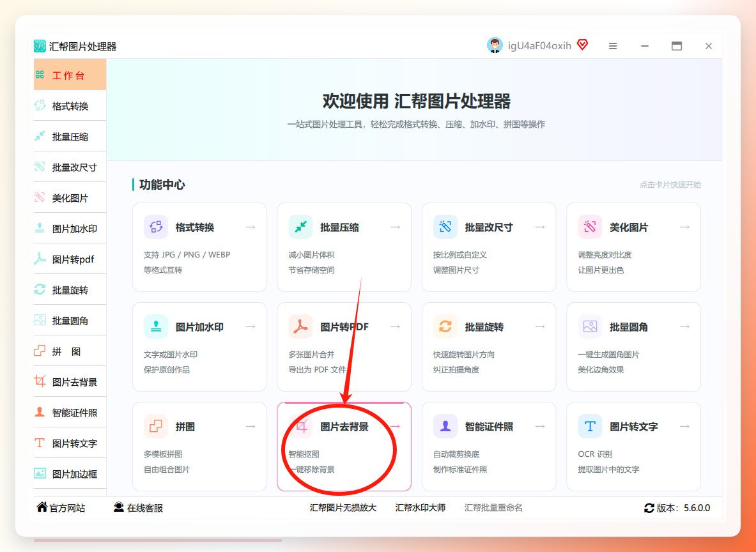
Task: Click the arrow on 智能证件照 card
Action: (540, 426)
